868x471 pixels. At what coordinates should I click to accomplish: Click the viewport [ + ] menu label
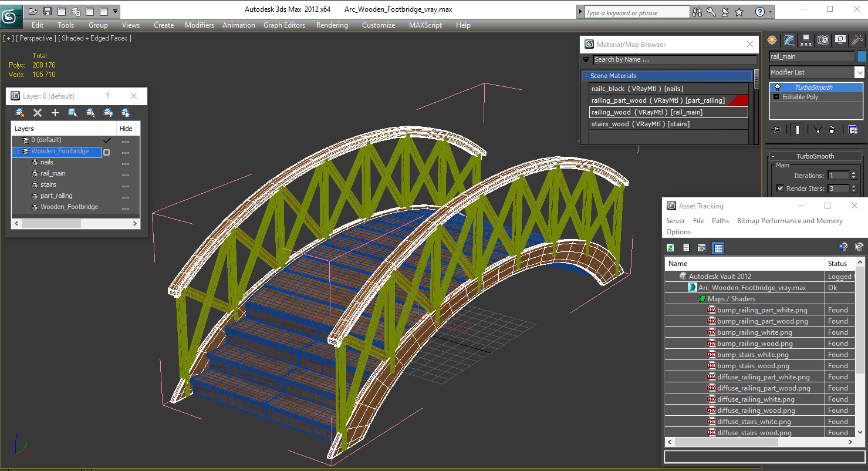coord(8,38)
